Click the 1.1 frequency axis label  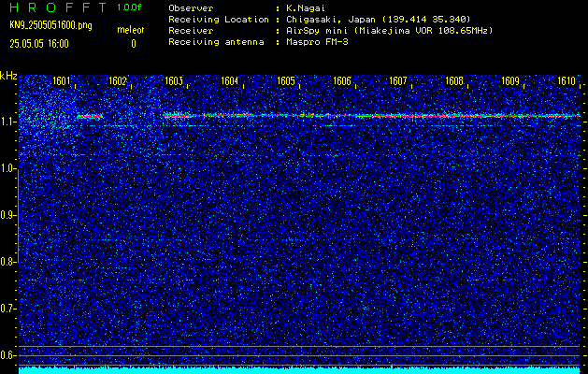[7, 122]
